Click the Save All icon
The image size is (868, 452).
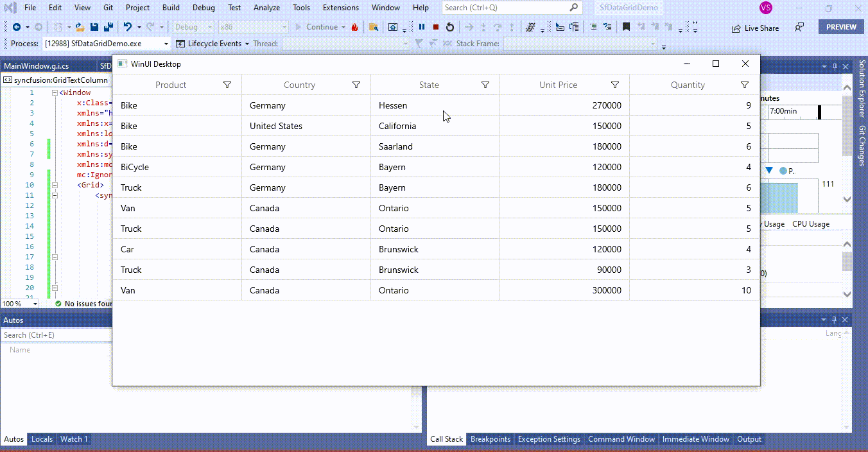[x=108, y=27]
